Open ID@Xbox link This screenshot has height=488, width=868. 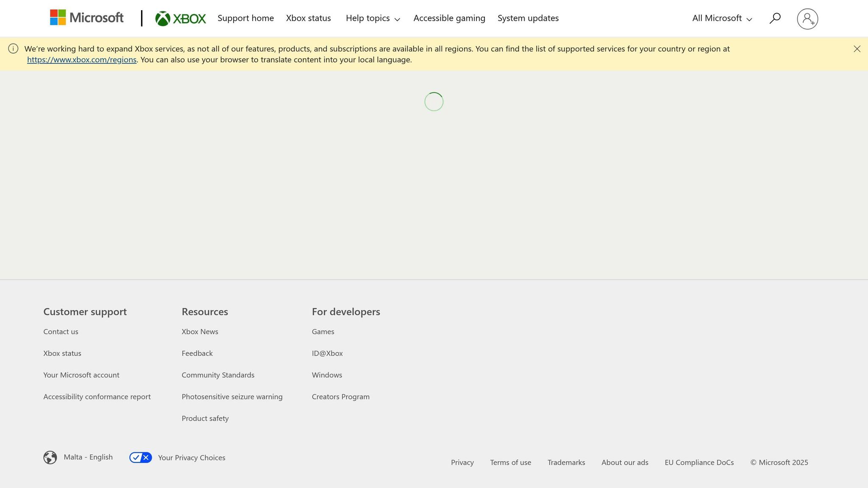[x=327, y=353]
